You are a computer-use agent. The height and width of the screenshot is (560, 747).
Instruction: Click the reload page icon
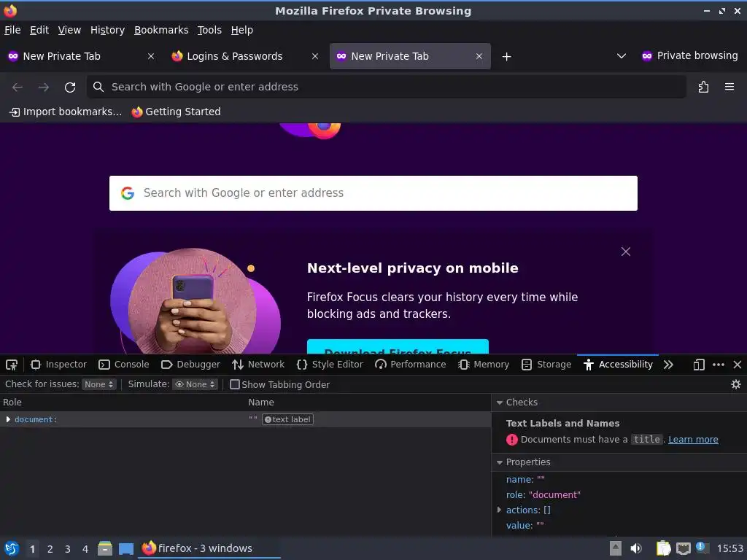70,87
